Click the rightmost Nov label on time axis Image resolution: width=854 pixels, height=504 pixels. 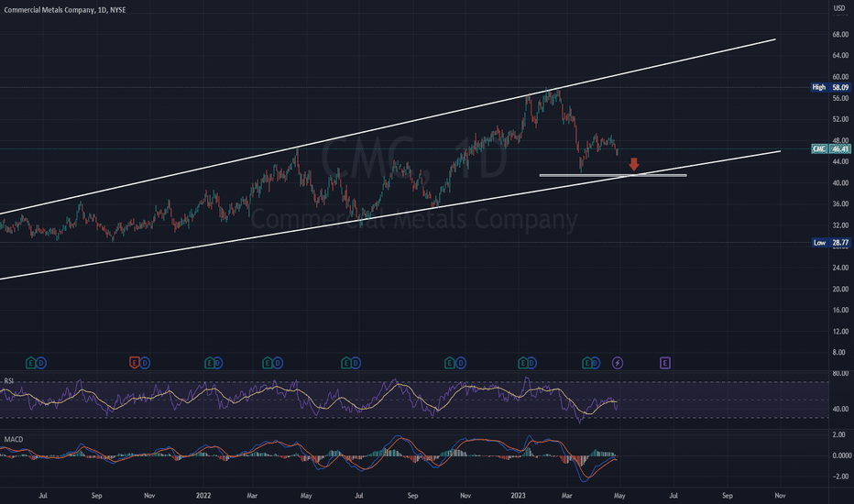coord(780,496)
